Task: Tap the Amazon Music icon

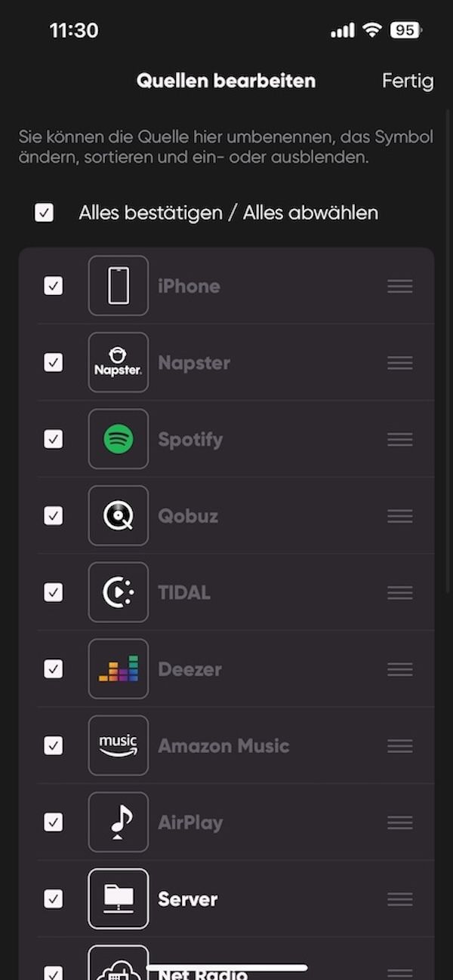Action: (x=119, y=745)
